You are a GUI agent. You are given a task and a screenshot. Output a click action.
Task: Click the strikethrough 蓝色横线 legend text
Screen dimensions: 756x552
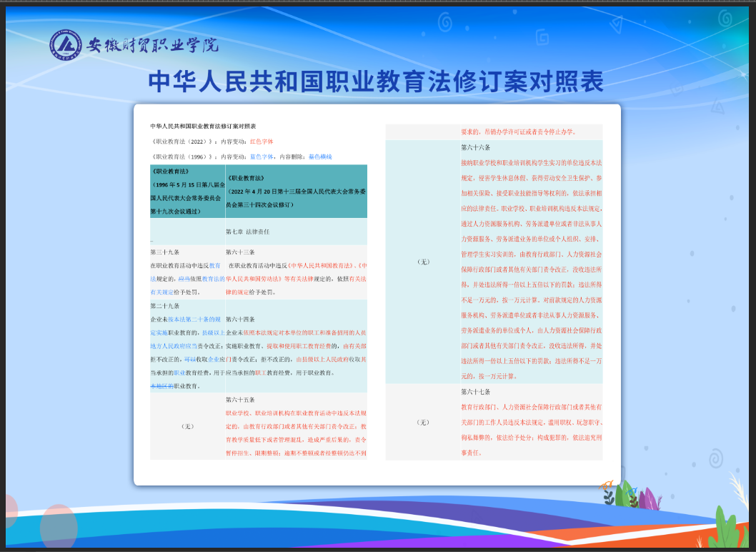[320, 156]
